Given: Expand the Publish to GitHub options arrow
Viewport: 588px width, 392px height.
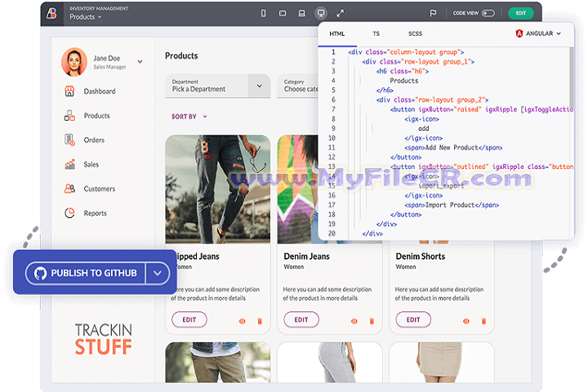Looking at the screenshot, I should coord(158,273).
